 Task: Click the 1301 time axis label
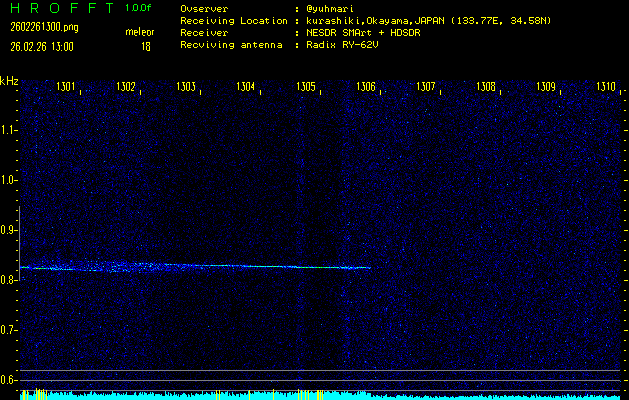coord(65,86)
